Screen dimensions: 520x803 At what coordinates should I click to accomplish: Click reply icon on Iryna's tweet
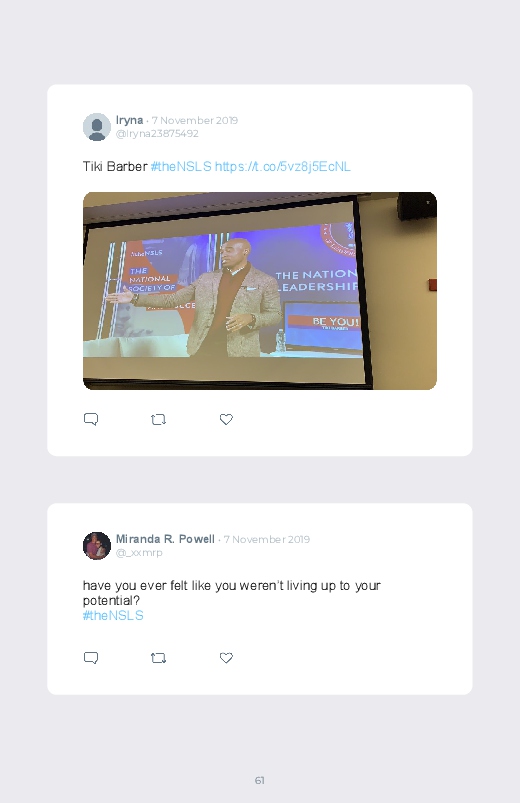tap(91, 419)
